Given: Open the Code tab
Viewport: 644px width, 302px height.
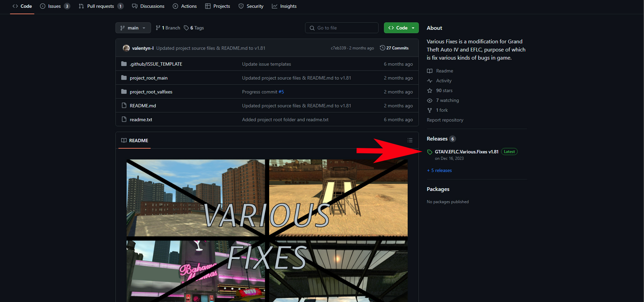Looking at the screenshot, I should pos(22,6).
